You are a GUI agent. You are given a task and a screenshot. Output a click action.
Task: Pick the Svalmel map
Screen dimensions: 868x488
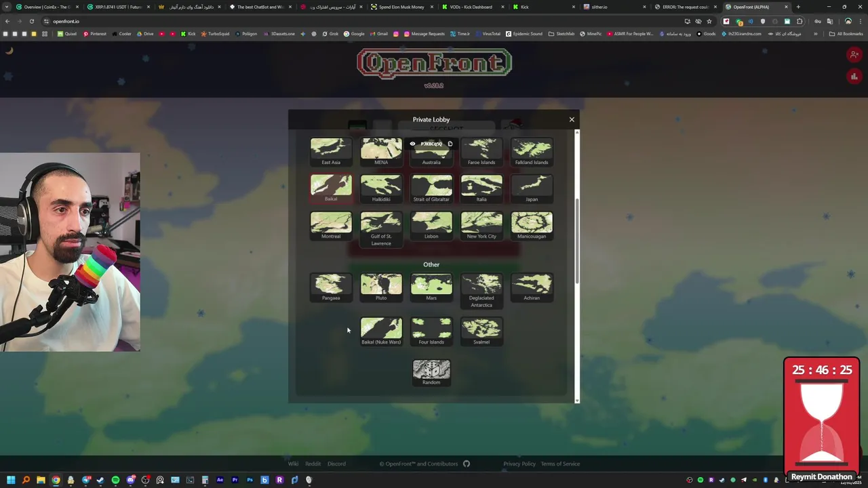(481, 331)
